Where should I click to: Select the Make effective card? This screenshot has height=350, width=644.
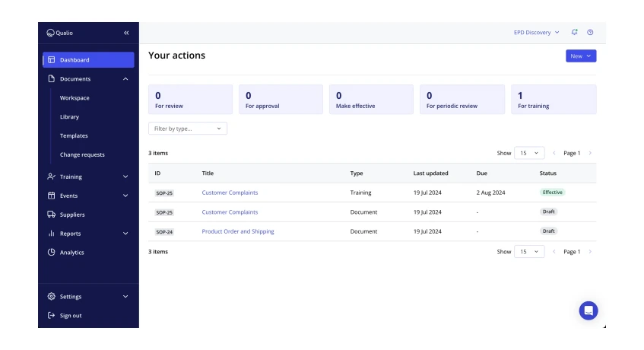pos(371,100)
